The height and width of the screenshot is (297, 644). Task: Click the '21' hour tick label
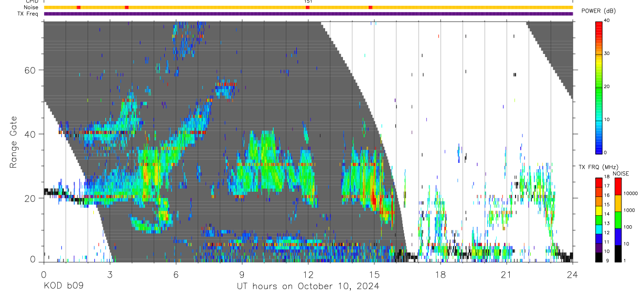506,274
